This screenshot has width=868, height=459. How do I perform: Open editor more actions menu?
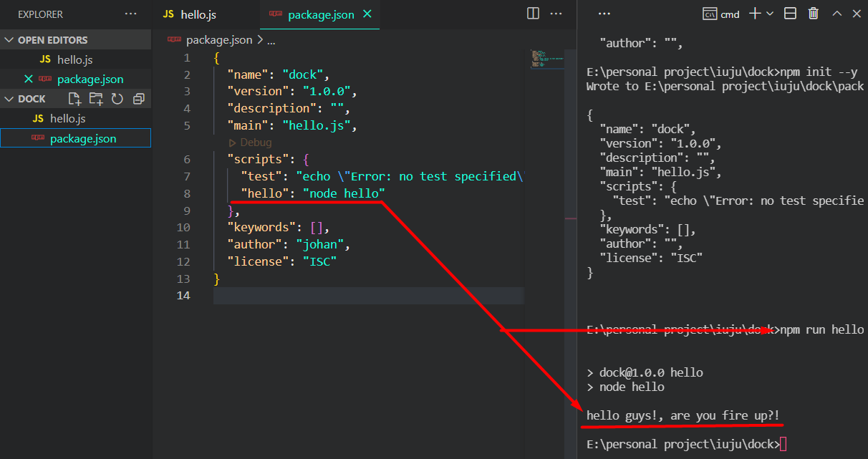tap(556, 14)
